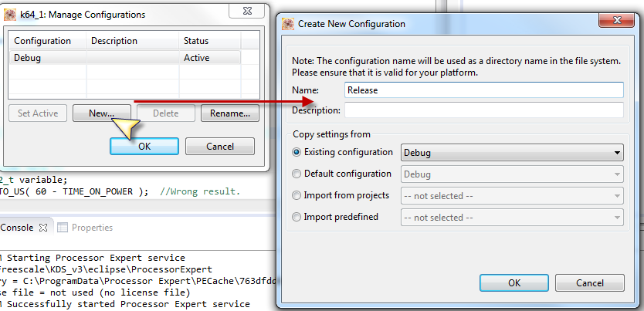Screen dimensions: 644x311
Task: Expand the Import predefined dropdown
Action: (x=512, y=218)
